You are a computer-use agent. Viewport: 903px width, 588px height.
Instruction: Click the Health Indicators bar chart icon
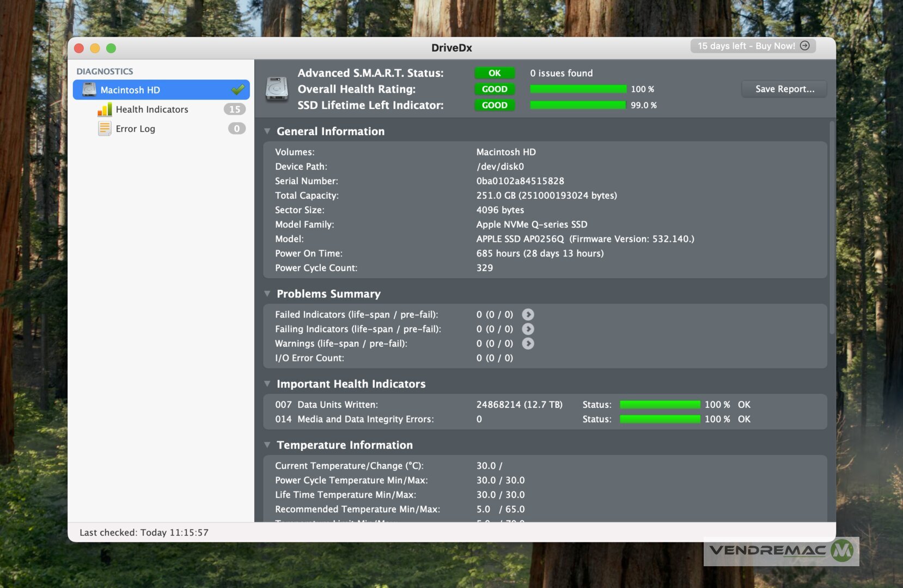105,109
